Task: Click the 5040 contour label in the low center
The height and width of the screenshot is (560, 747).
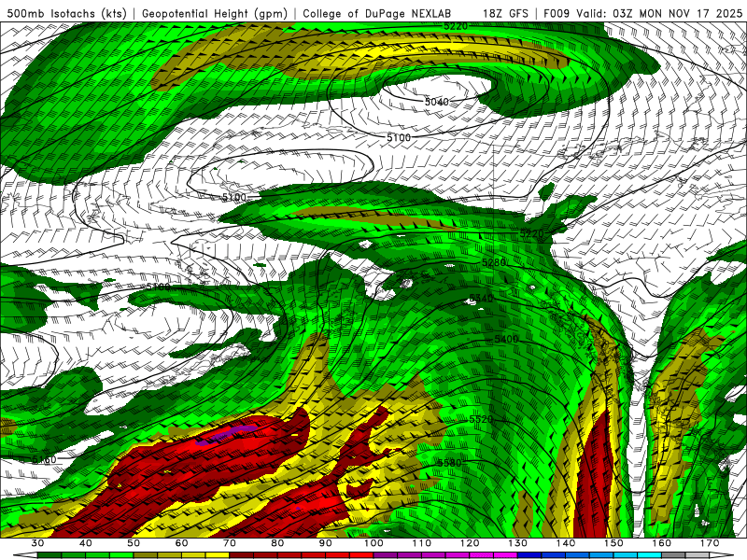Action: 436,102
